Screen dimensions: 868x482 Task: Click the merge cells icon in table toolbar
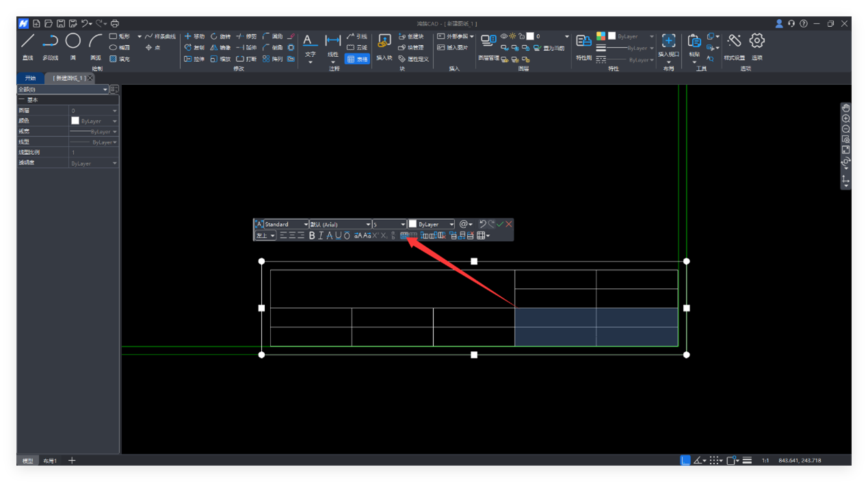(404, 236)
